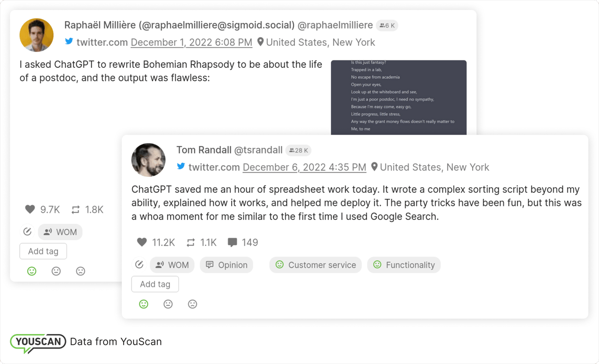
Task: Click the edit tags icon on Raphaël's post
Action: coord(27,232)
